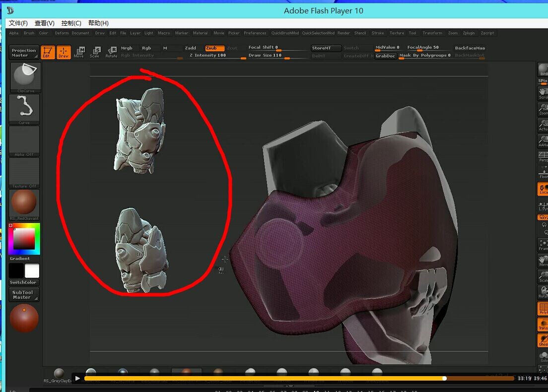
Task: Open the Render palette menu
Action: coord(343,33)
